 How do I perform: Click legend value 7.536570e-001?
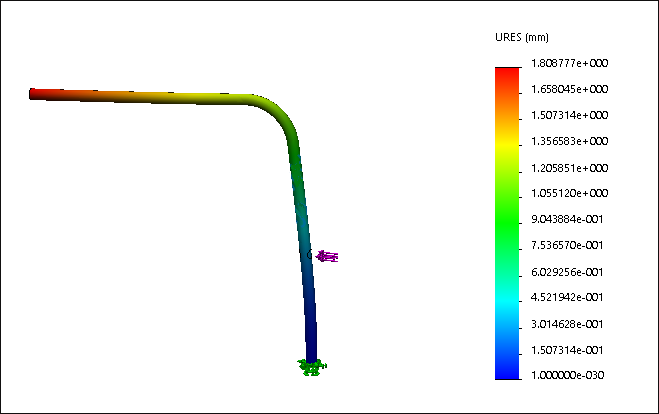tap(567, 245)
